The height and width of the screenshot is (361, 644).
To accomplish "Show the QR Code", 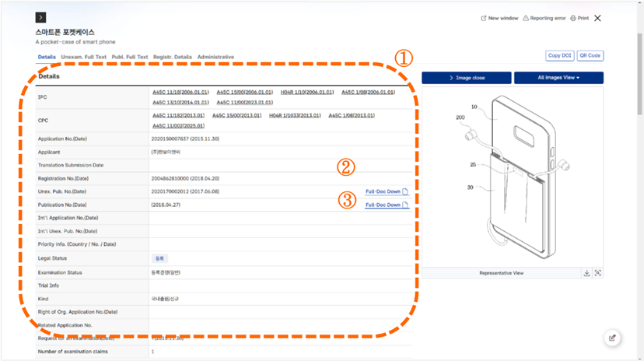I will point(590,56).
